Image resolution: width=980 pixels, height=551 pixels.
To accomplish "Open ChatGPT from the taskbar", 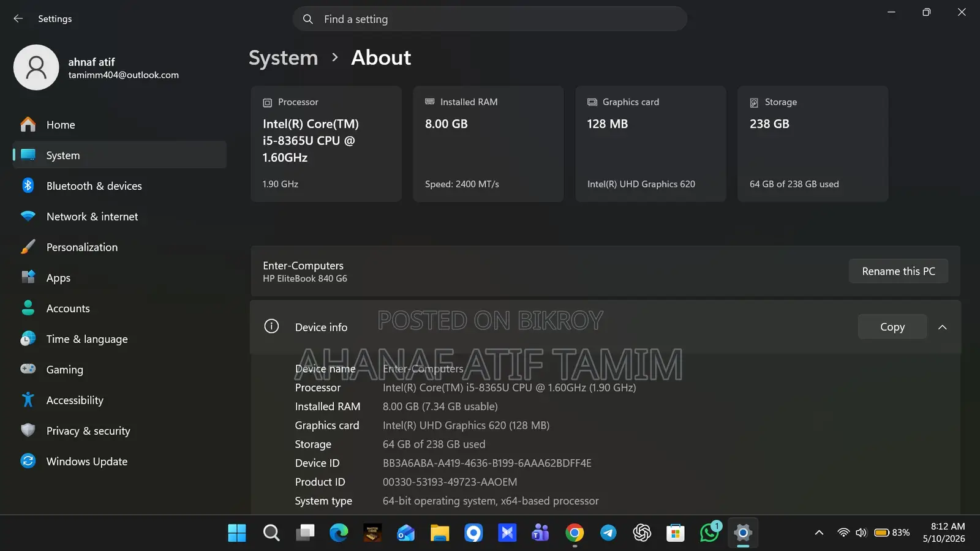I will 642,533.
